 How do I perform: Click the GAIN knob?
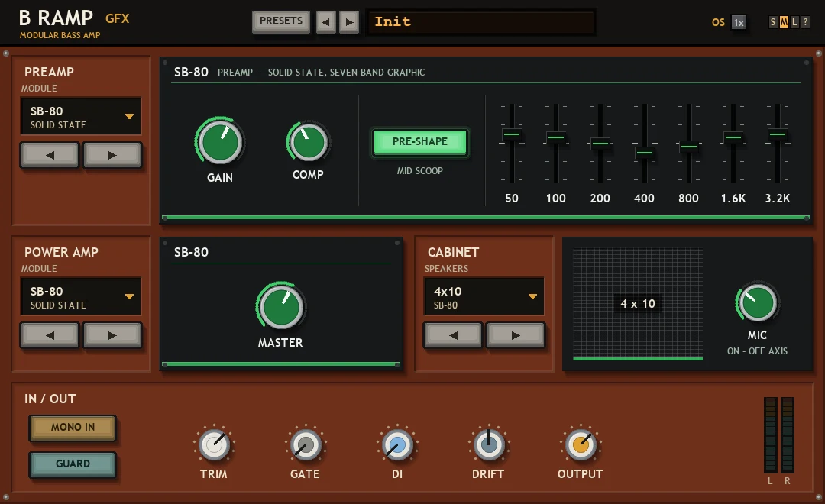[220, 142]
